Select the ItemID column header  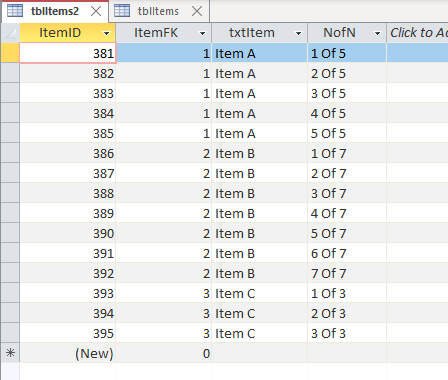[68, 33]
